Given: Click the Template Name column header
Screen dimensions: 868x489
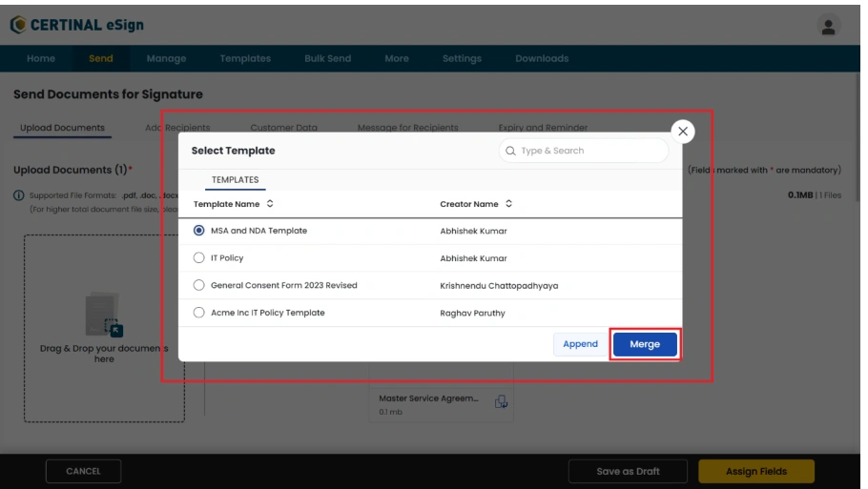Looking at the screenshot, I should click(x=226, y=204).
